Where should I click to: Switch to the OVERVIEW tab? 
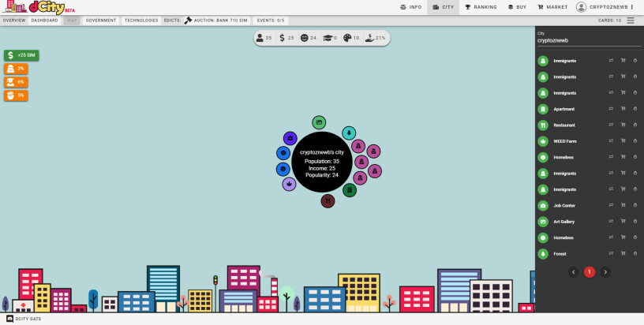(14, 21)
